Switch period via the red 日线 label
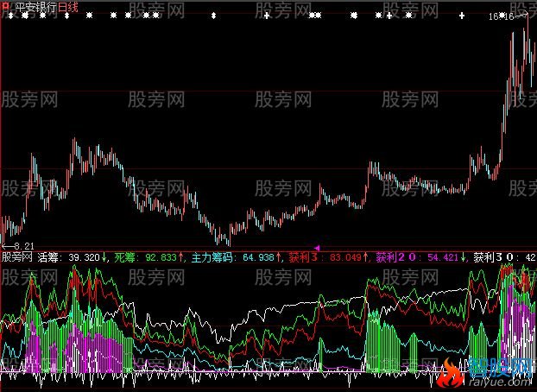This screenshot has width=537, height=392. pyautogui.click(x=68, y=7)
